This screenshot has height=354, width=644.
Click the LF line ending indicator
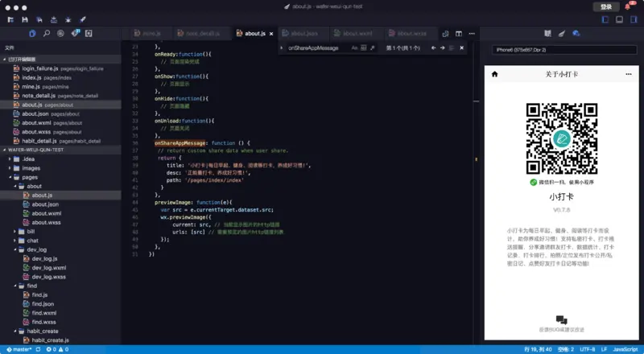pos(604,349)
